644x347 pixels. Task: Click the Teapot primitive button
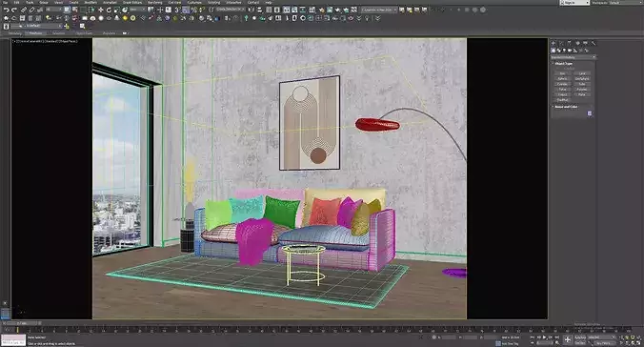562,94
